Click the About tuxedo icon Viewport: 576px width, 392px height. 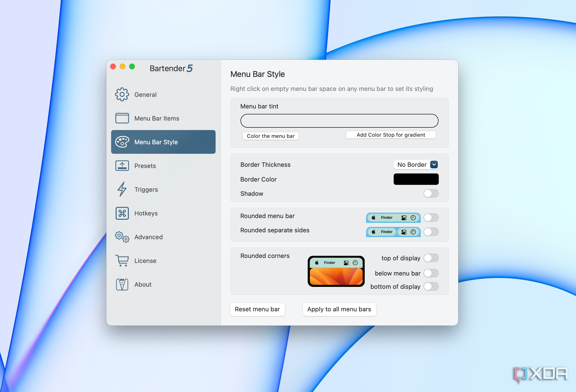[122, 284]
